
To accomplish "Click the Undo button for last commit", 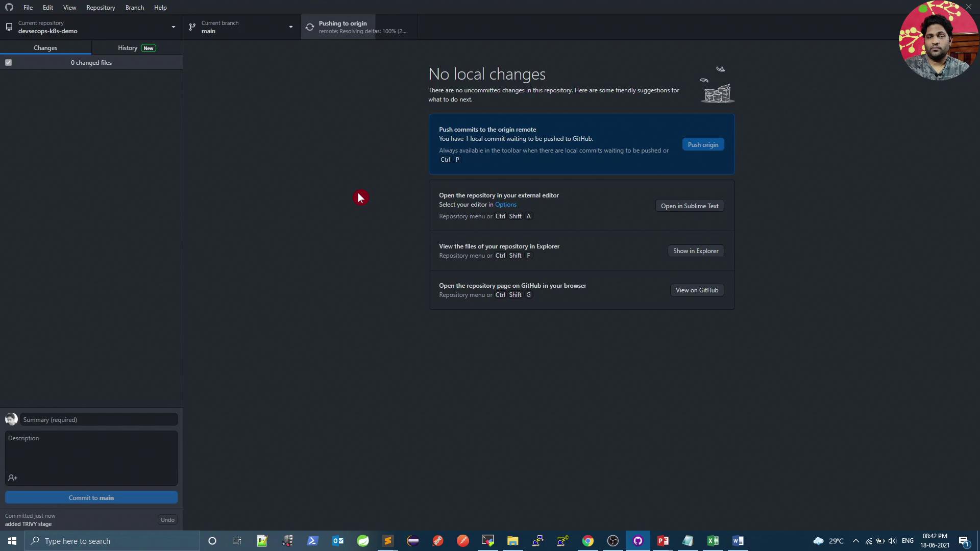I will pyautogui.click(x=167, y=520).
